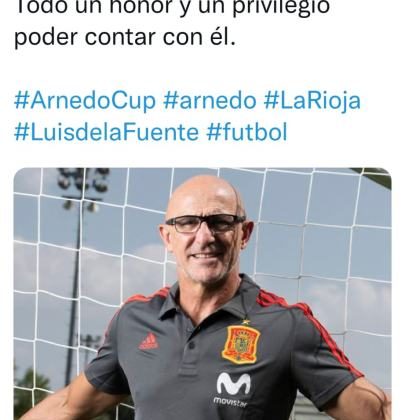Click the Movistar M logo on shirt
Viewport: 405px width, 420px height.
tap(233, 384)
